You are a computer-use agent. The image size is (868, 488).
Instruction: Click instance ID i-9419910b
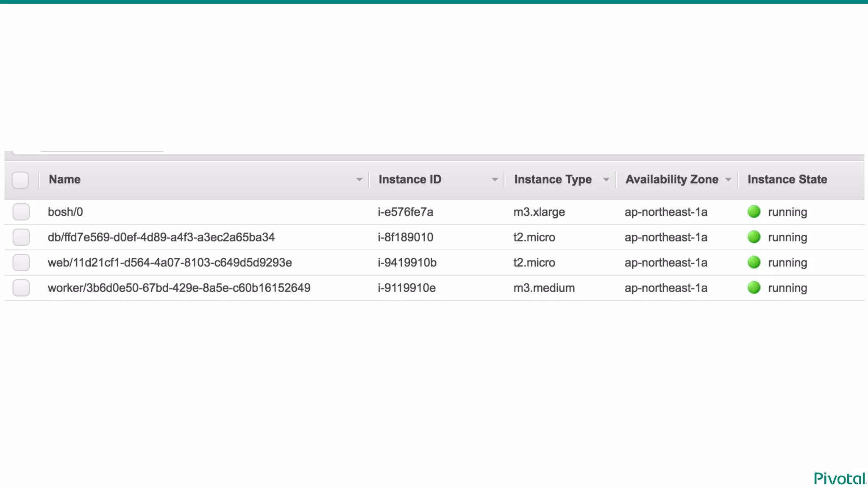(x=407, y=263)
